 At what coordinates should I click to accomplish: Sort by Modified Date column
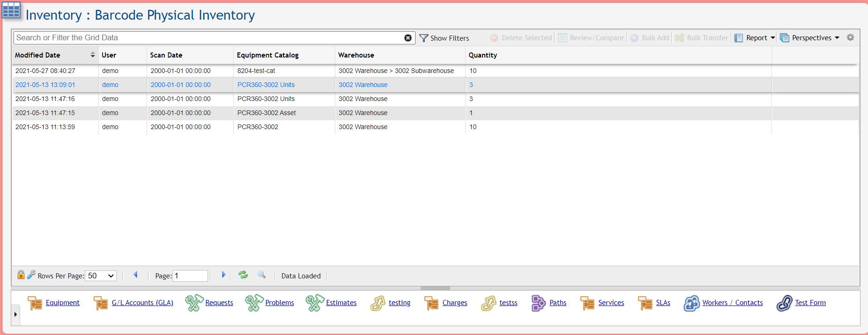[37, 55]
